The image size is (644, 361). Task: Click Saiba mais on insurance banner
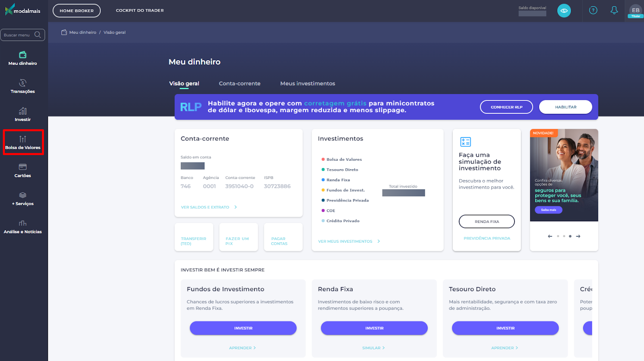coord(548,210)
